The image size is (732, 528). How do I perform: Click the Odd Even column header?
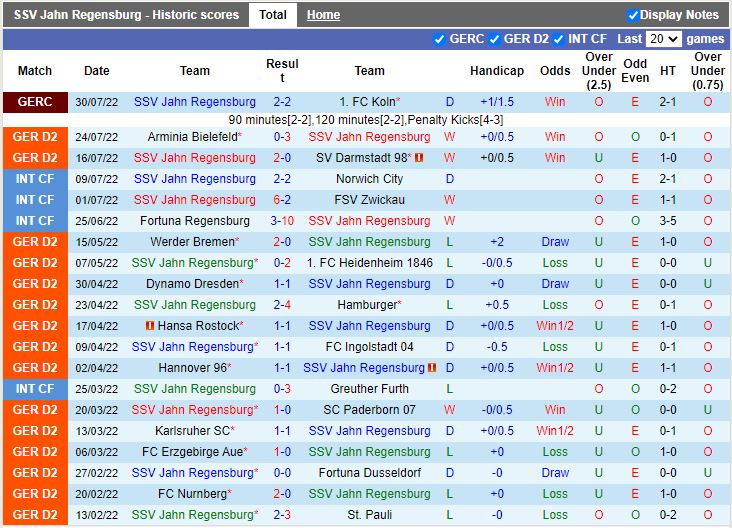click(x=635, y=71)
